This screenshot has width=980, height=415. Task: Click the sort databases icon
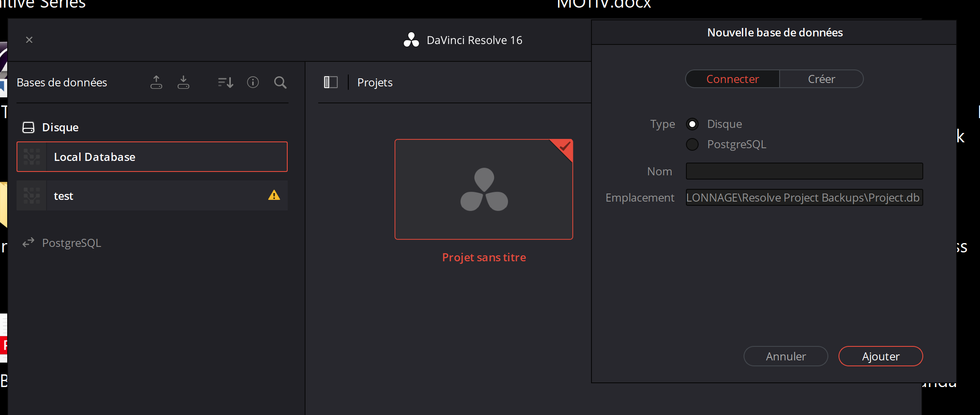(225, 82)
